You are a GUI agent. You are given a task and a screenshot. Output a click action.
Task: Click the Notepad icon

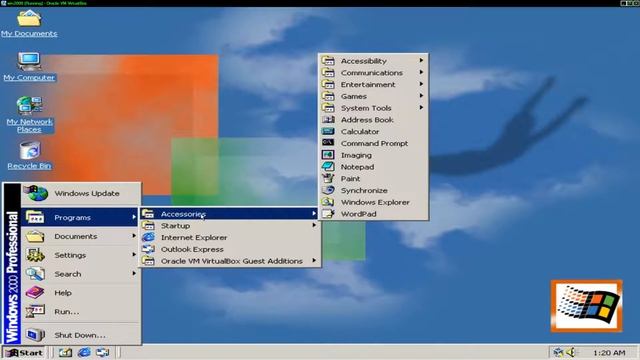click(328, 167)
